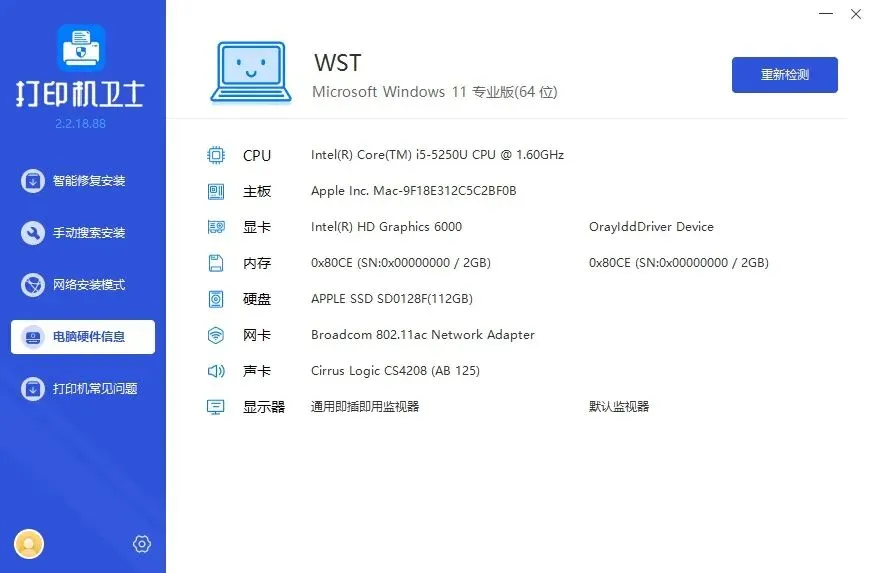Click the 主板 label
875x573 pixels.
tap(257, 191)
